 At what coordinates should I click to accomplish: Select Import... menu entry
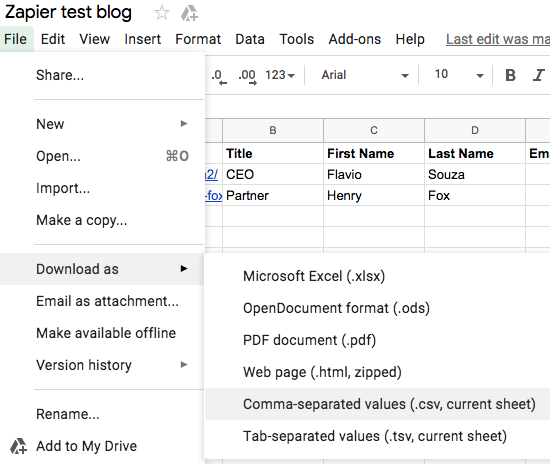pyautogui.click(x=102, y=188)
